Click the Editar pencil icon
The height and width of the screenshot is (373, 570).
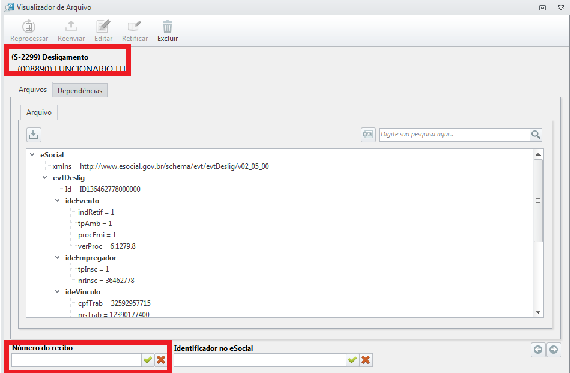(x=103, y=26)
